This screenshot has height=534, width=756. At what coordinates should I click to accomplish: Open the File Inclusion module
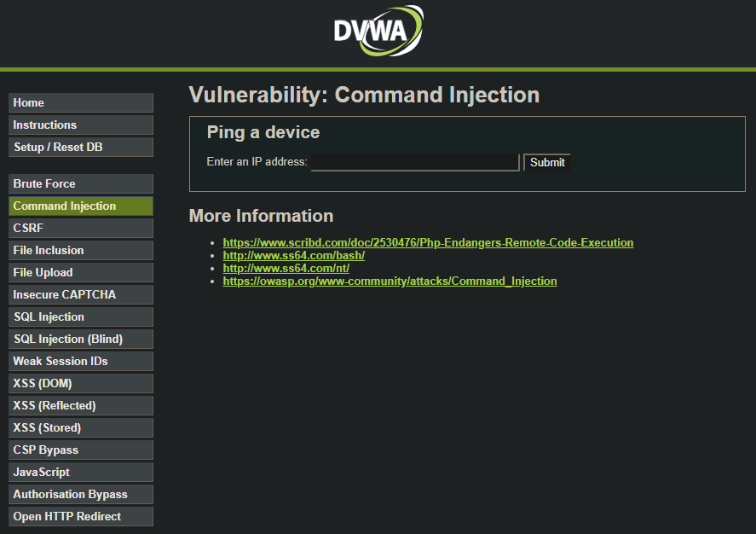point(81,250)
